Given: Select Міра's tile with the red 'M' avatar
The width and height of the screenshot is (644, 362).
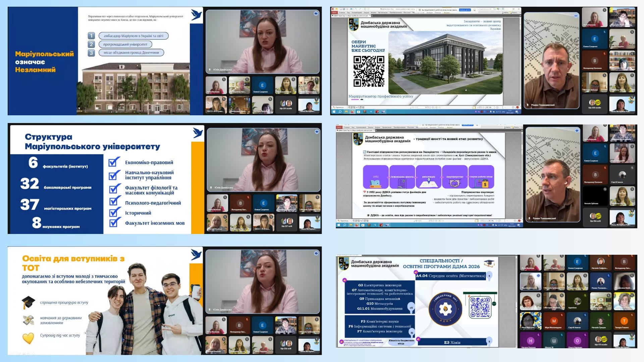Looking at the screenshot, I should pyautogui.click(x=554, y=321).
